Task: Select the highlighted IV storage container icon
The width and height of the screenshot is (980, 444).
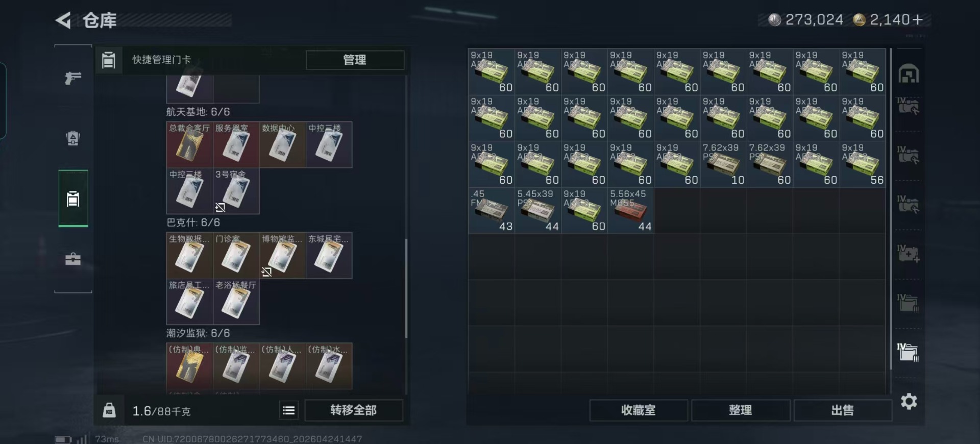Action: coord(909,352)
